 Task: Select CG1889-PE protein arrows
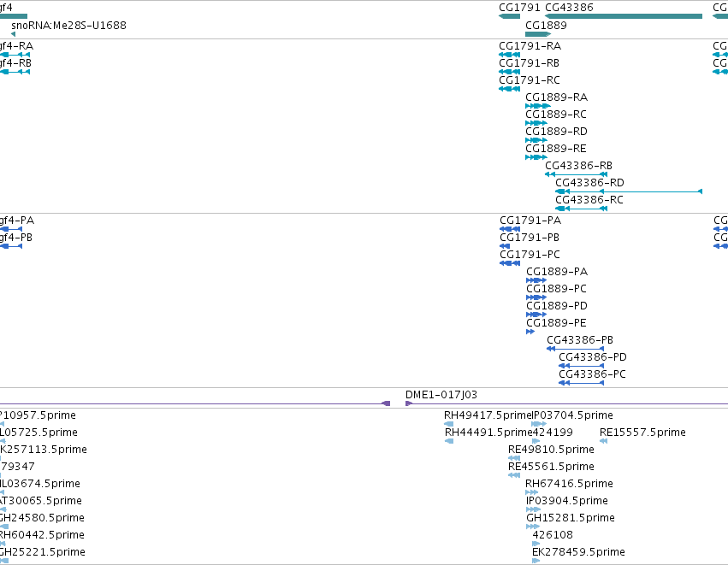tap(530, 333)
